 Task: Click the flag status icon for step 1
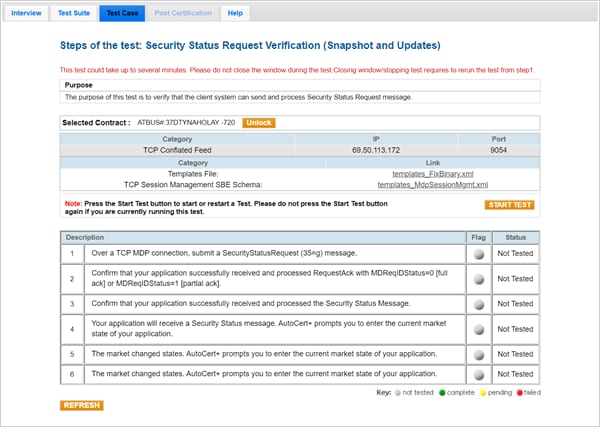[479, 254]
